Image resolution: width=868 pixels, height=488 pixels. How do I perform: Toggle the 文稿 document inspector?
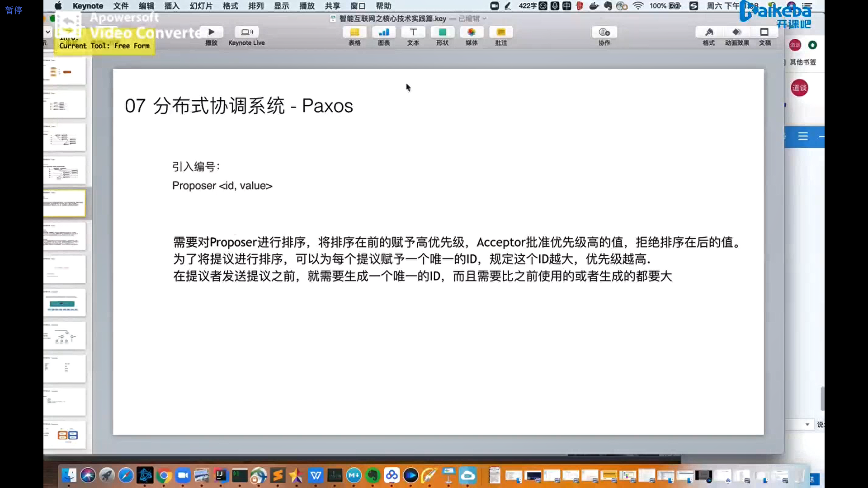764,32
